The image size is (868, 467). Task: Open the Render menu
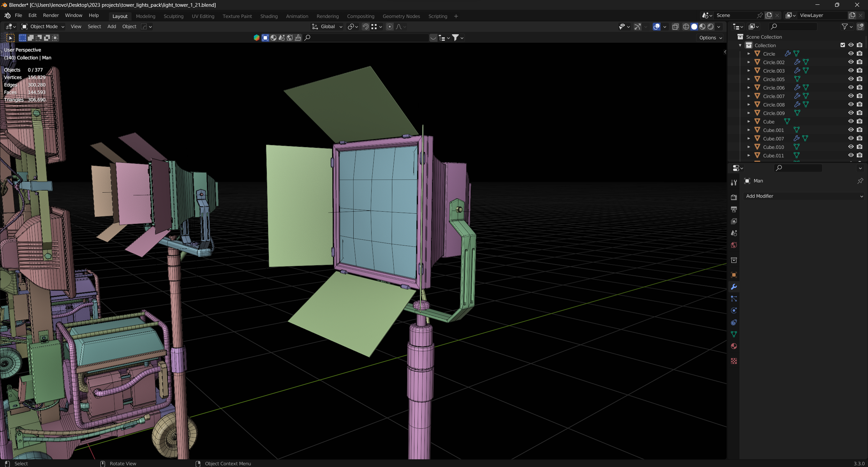[x=51, y=15]
